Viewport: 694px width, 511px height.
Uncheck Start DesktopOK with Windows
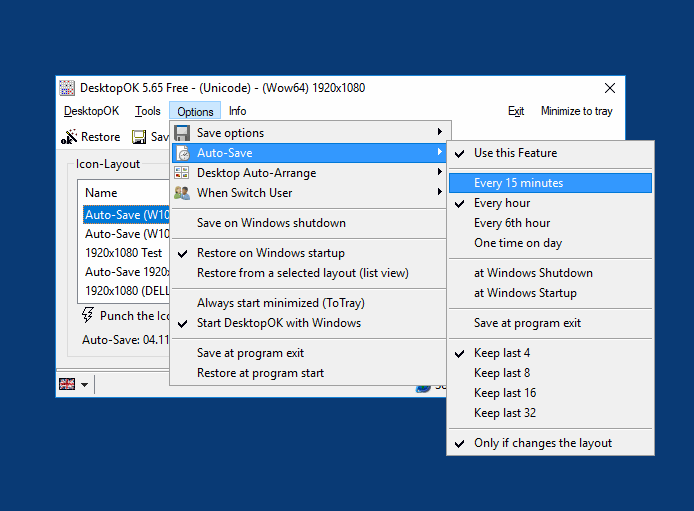pyautogui.click(x=278, y=323)
